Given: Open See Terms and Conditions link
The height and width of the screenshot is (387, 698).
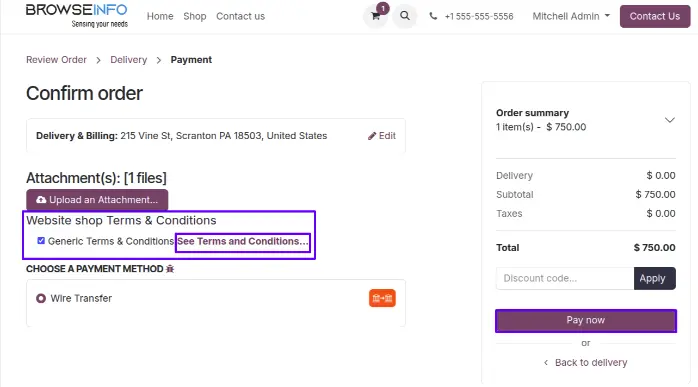Looking at the screenshot, I should click(x=243, y=241).
